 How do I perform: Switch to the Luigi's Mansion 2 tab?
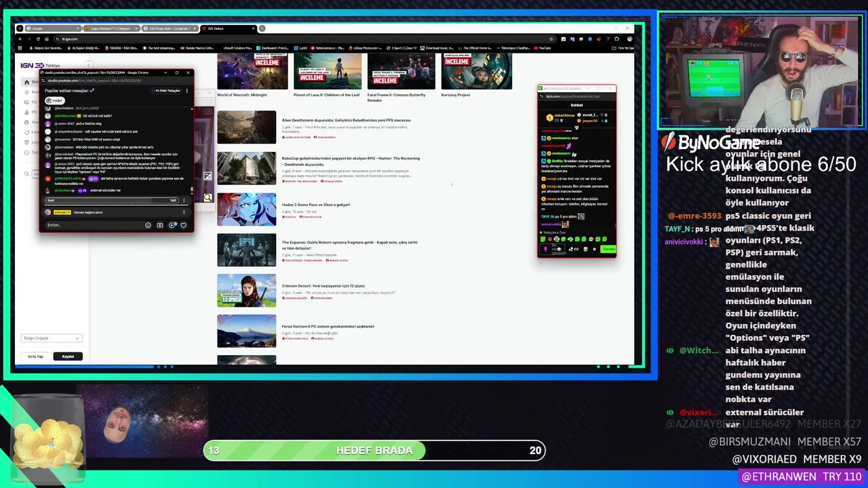point(112,28)
